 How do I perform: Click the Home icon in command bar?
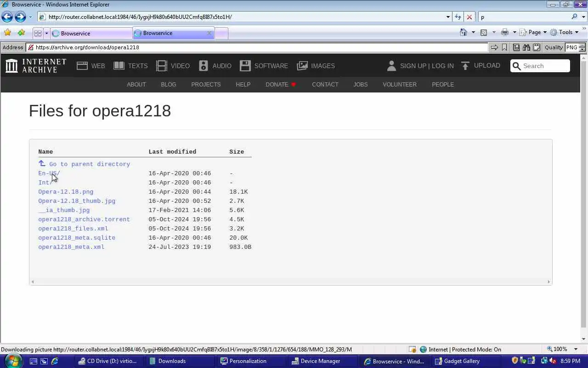(x=464, y=32)
